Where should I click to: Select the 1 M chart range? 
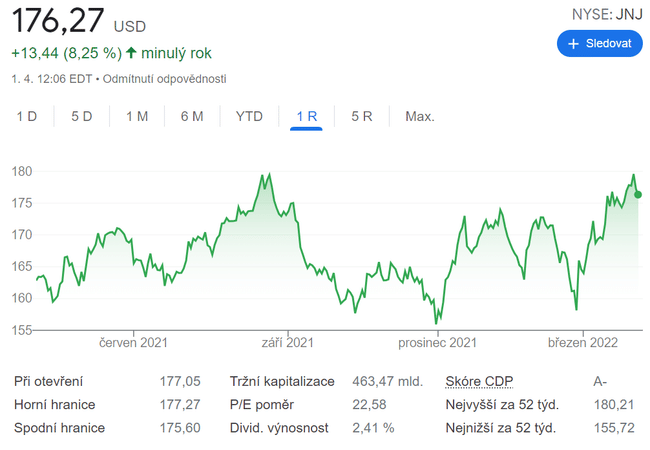click(137, 116)
